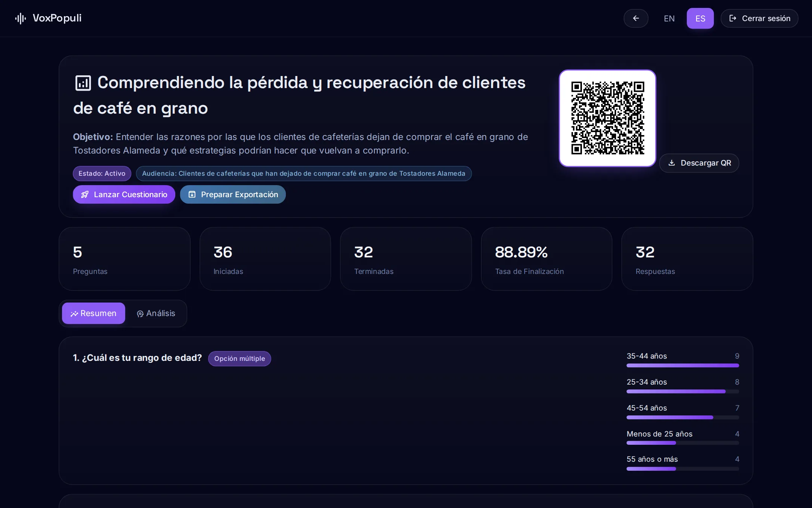Click the Estado: Activo badge

tap(102, 173)
